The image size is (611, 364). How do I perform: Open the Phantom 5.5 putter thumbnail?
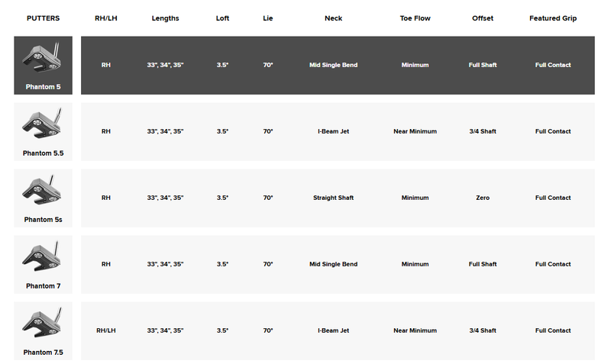tap(42, 124)
